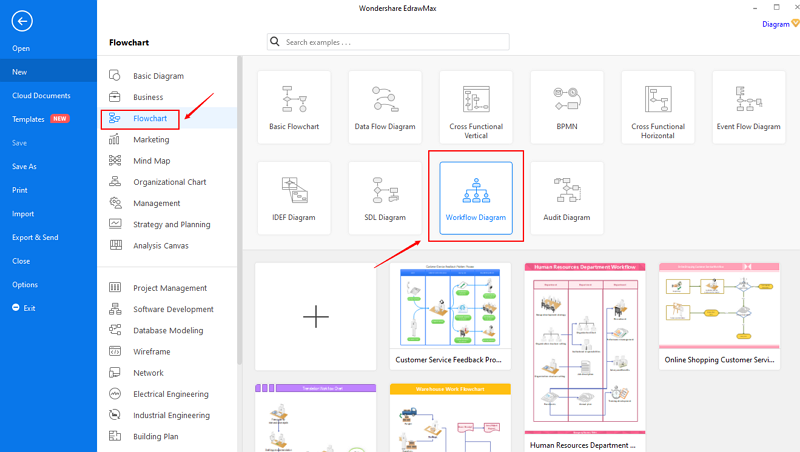This screenshot has width=800, height=452.
Task: Open Customer Service Feedback template
Action: coord(450,316)
